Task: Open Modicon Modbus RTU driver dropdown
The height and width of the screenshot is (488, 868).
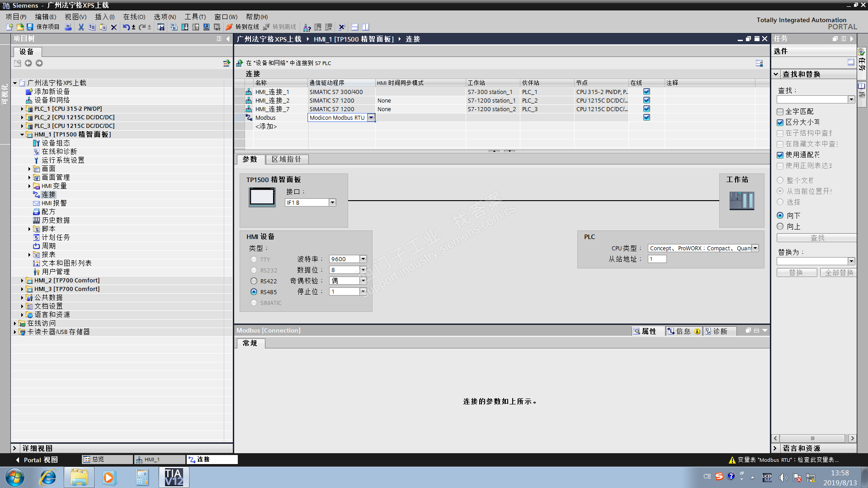Action: [371, 117]
